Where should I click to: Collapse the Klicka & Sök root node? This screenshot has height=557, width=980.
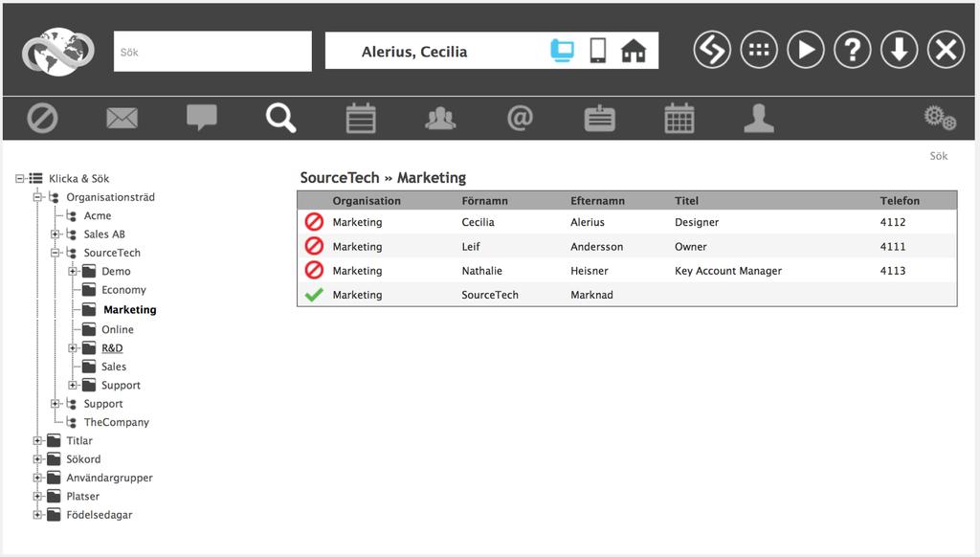coord(20,179)
